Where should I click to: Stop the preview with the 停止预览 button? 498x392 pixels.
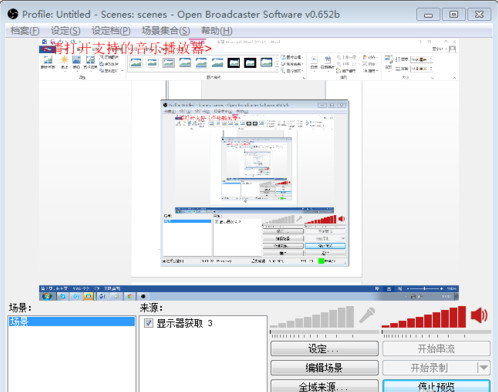436,386
